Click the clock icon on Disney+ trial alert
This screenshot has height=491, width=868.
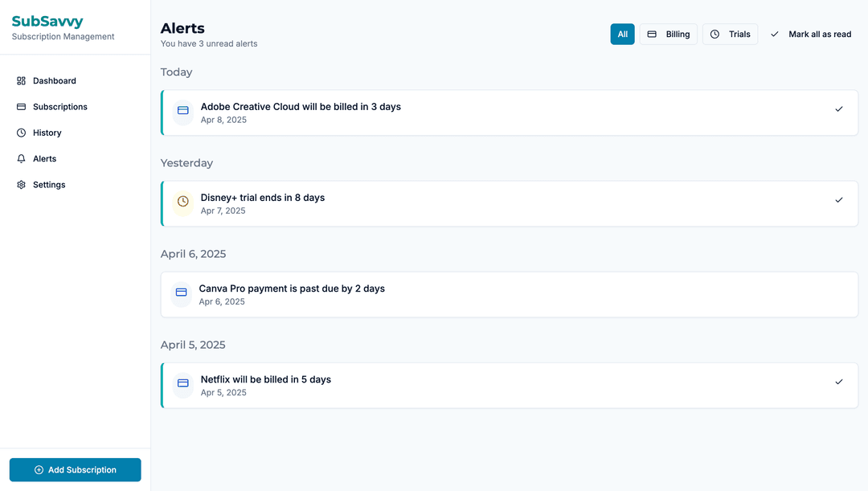click(182, 201)
